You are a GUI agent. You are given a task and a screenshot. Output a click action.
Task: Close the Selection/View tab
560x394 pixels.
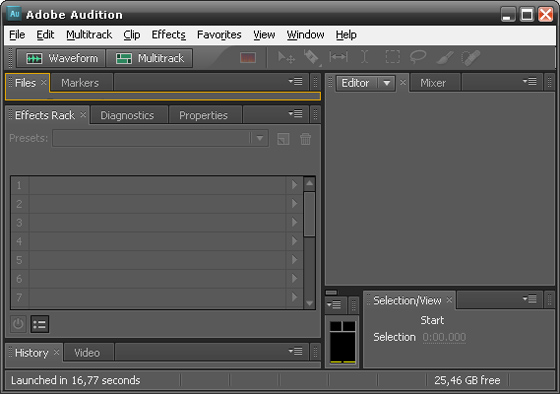(x=450, y=300)
